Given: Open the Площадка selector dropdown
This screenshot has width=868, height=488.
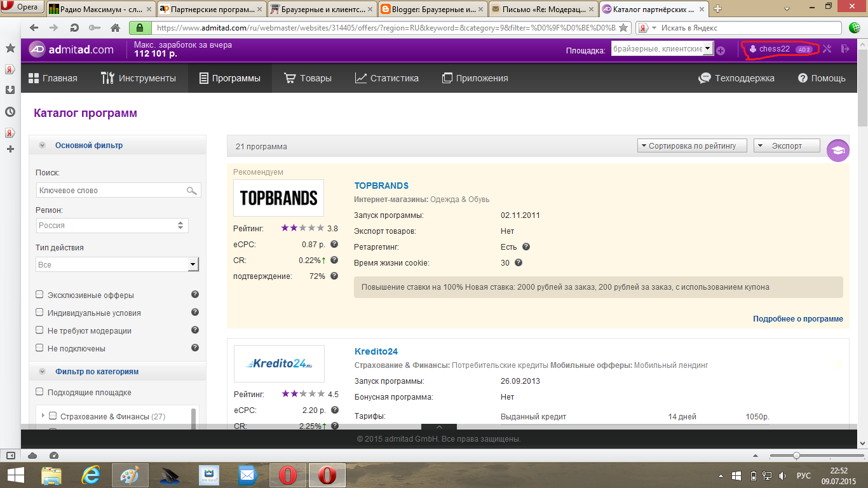Looking at the screenshot, I should (x=662, y=49).
